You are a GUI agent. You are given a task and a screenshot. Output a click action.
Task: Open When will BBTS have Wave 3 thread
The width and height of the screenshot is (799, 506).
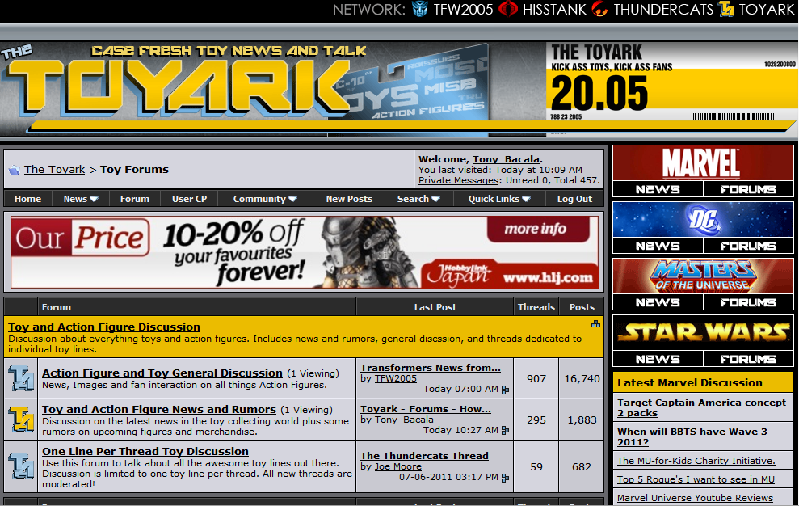pyautogui.click(x=692, y=437)
